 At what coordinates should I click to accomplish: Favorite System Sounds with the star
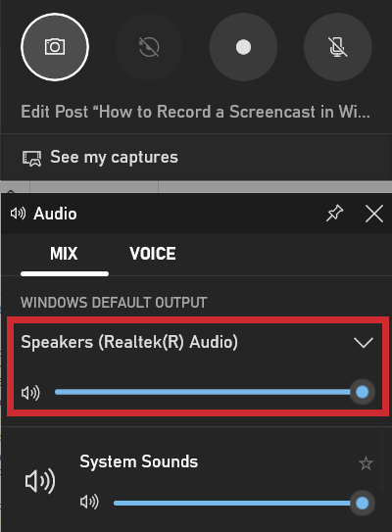(x=366, y=463)
